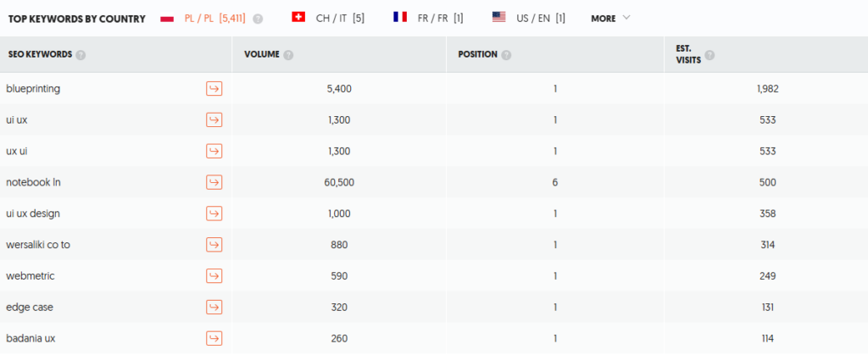Click the Position column help icon

[506, 55]
